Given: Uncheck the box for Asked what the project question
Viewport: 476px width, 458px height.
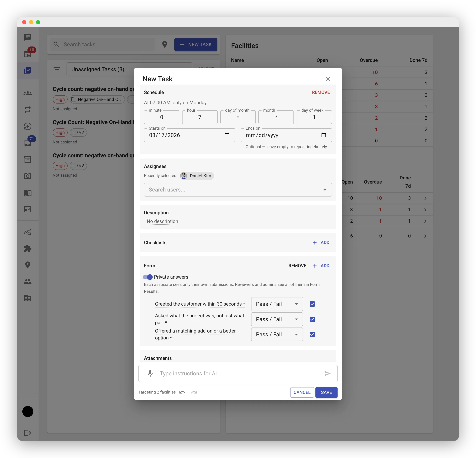Looking at the screenshot, I should coord(312,319).
